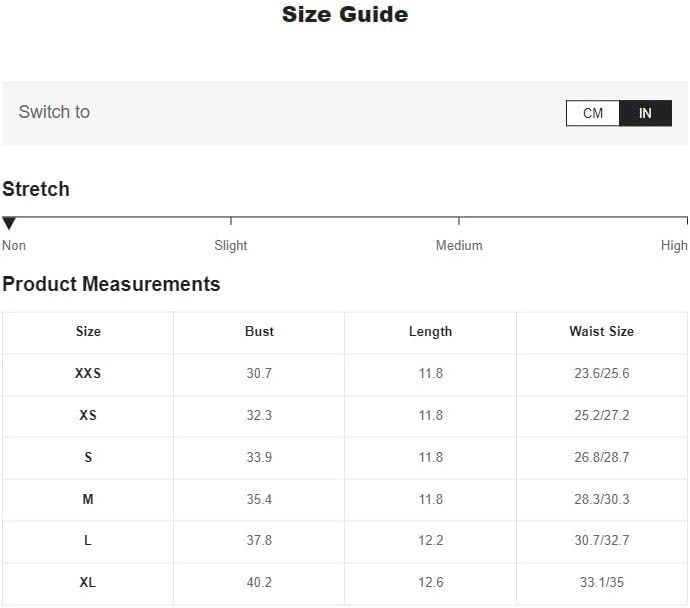Click bust value 32.3

(x=259, y=415)
